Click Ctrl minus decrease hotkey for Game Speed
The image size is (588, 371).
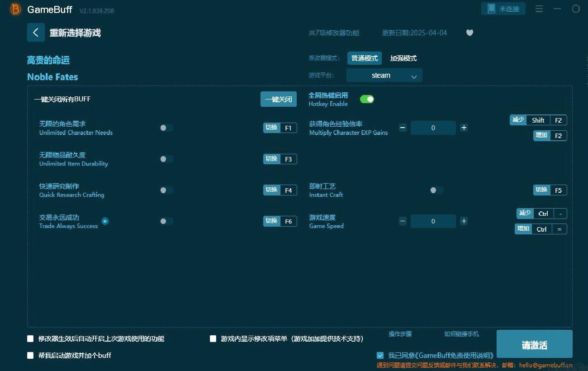[x=542, y=214]
